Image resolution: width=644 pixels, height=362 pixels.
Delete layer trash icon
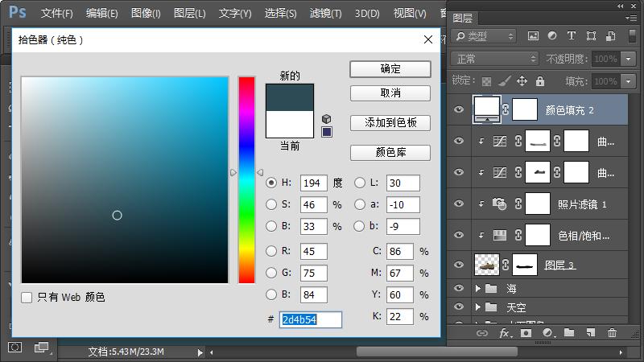coord(612,332)
